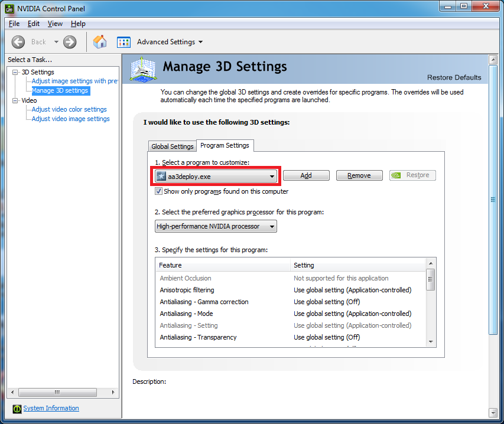
Task: Select the Ambient Occlusion feature row
Action: (291, 278)
